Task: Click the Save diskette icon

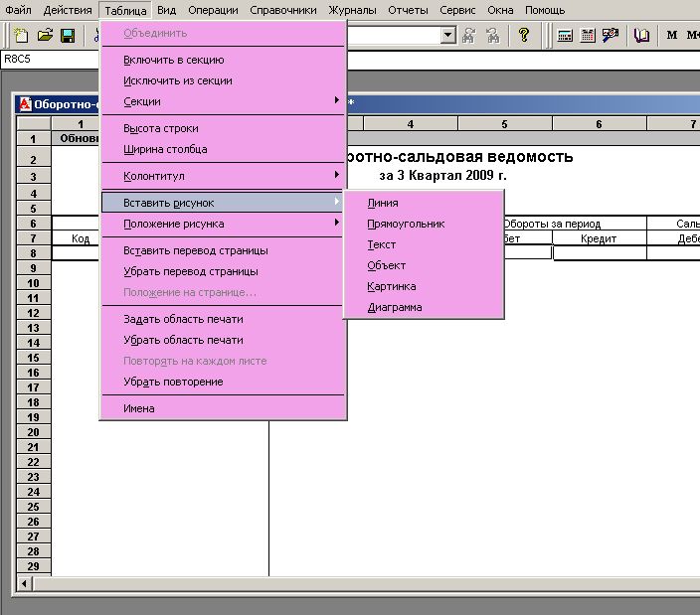Action: [x=68, y=35]
